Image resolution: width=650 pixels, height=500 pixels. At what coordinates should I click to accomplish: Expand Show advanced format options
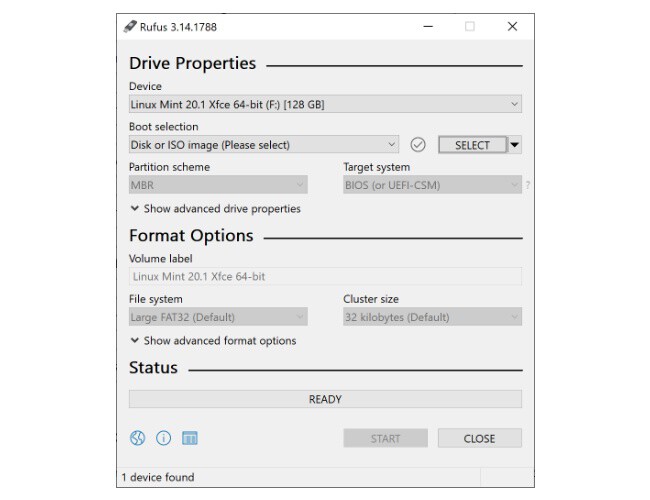click(x=213, y=341)
